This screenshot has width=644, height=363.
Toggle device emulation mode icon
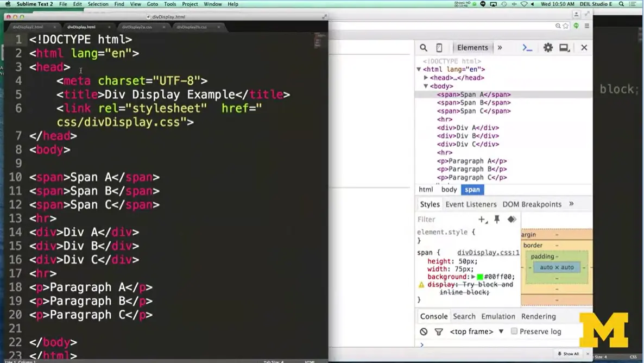coord(439,47)
